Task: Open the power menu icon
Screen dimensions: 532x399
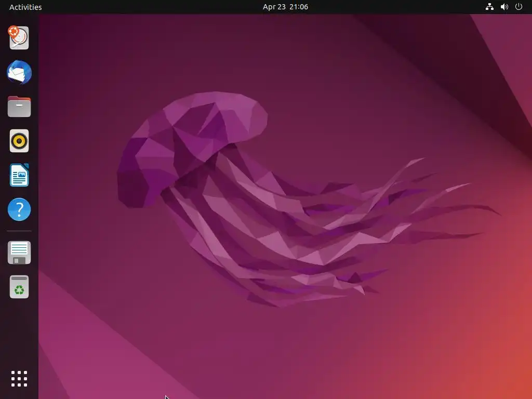Action: pos(519,7)
